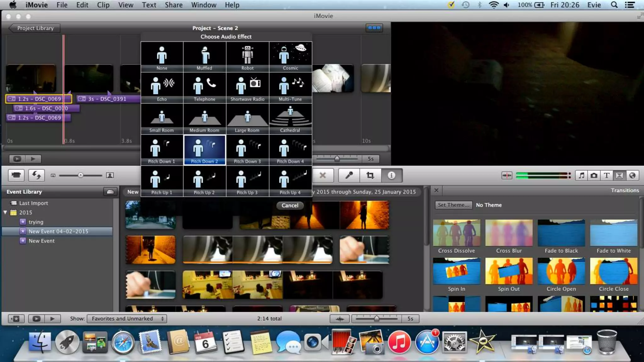Open the photo browser camera icon
Image resolution: width=644 pixels, height=362 pixels.
(594, 175)
